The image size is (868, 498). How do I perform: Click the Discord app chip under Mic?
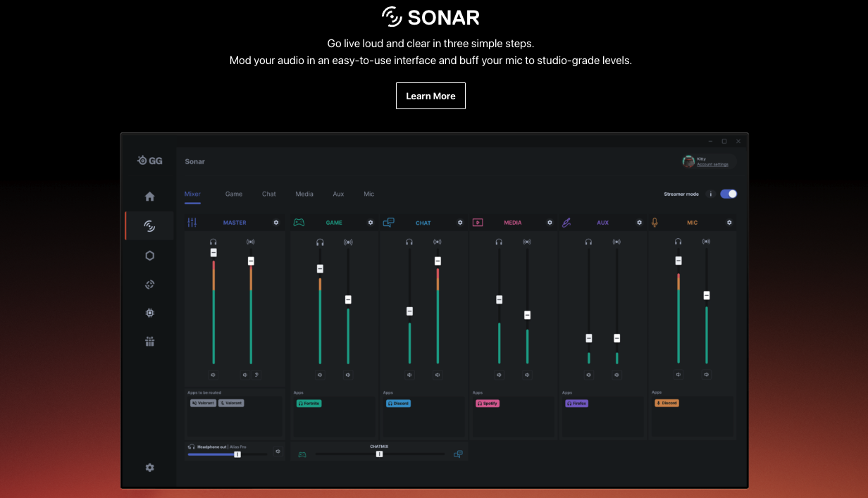(x=666, y=403)
